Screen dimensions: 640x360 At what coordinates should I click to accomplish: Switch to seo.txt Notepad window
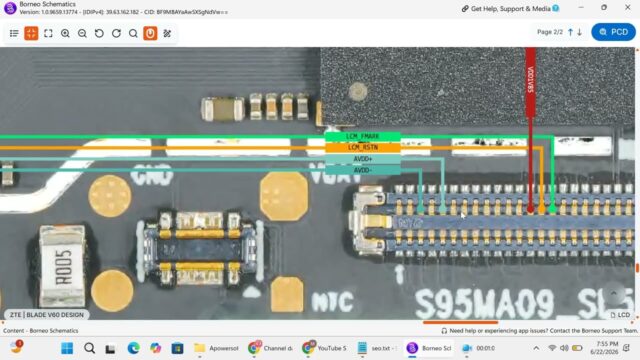377,348
